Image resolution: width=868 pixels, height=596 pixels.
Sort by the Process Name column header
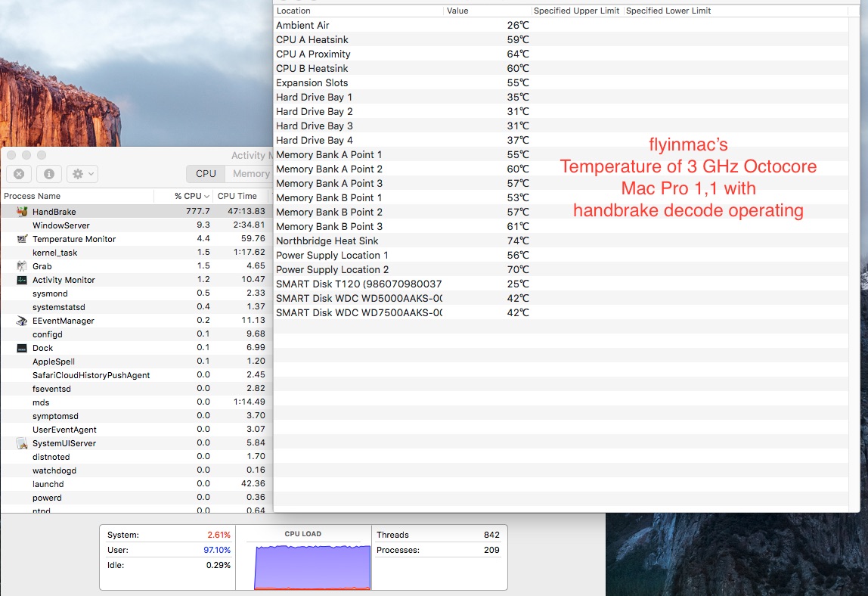[77, 196]
